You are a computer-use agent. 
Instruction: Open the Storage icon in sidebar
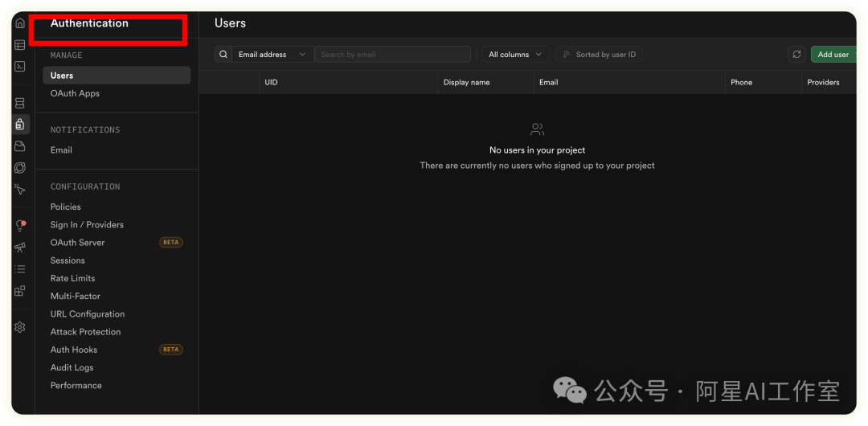click(20, 146)
